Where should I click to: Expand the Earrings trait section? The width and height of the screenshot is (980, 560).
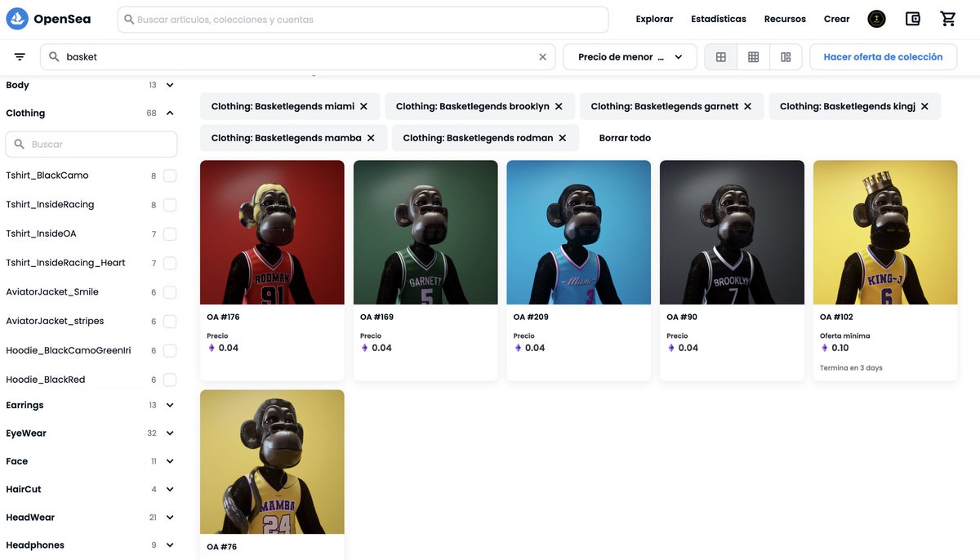pyautogui.click(x=170, y=405)
